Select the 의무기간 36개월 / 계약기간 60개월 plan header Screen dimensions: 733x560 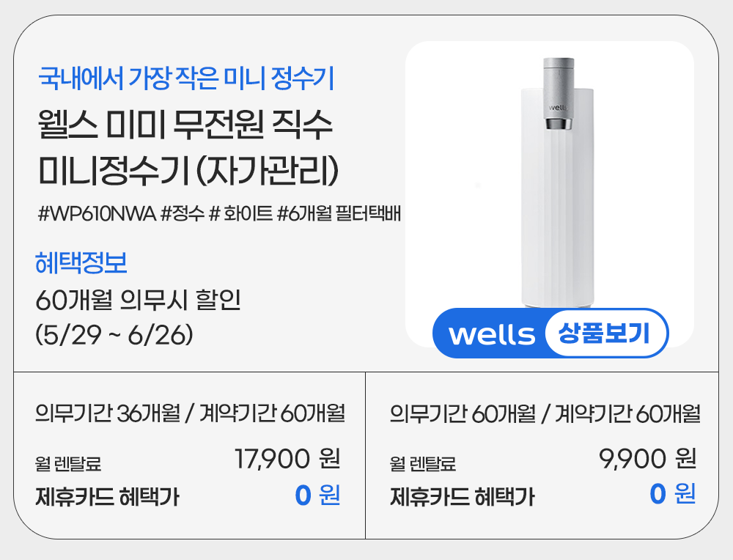tap(190, 413)
